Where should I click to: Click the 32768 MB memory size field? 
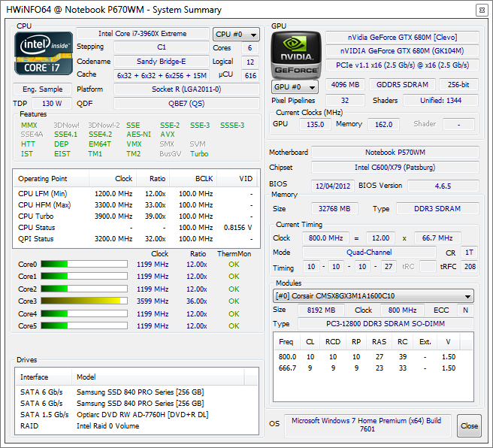click(x=334, y=209)
